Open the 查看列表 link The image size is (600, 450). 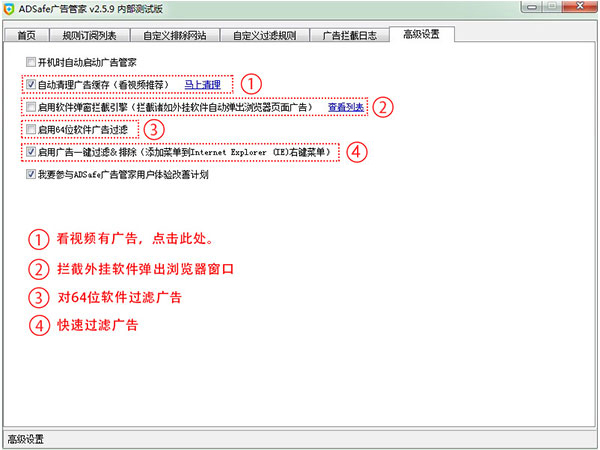[345, 107]
